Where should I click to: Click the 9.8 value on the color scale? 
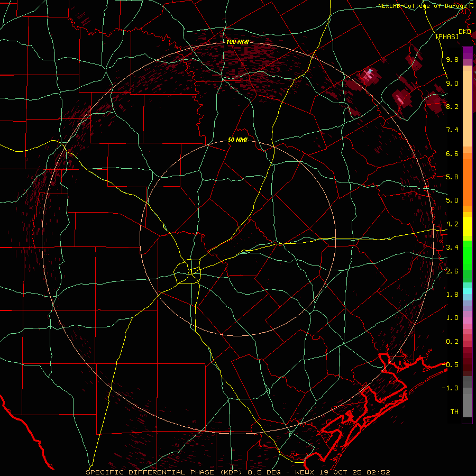click(x=452, y=59)
